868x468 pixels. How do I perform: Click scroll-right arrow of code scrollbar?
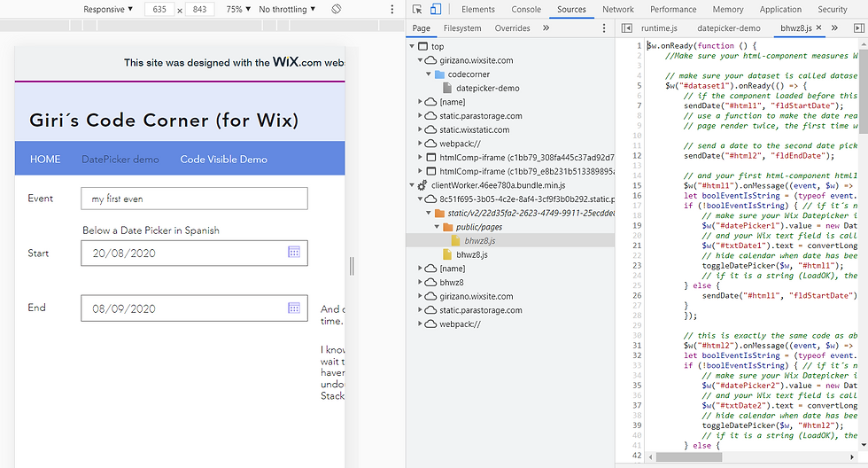click(852, 457)
